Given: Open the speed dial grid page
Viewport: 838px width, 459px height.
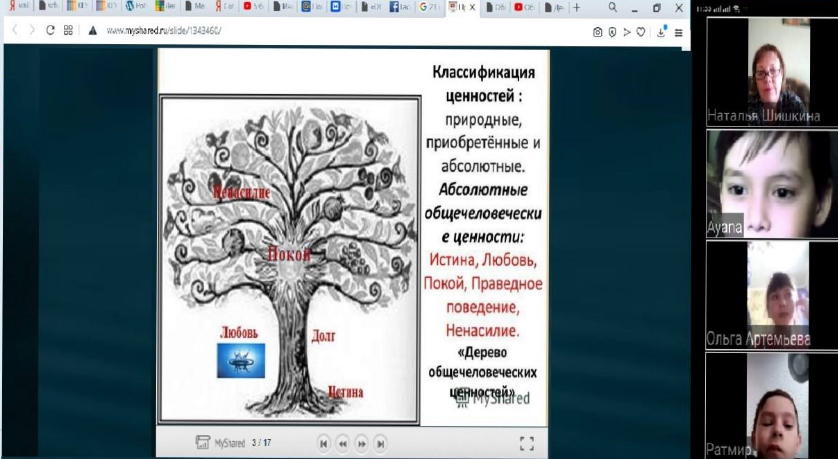Looking at the screenshot, I should click(69, 30).
